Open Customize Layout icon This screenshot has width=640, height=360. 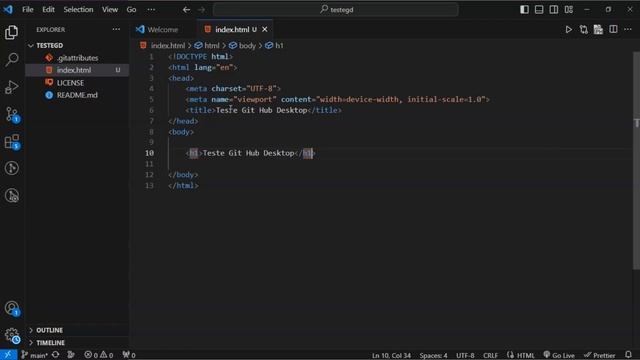[x=569, y=9]
